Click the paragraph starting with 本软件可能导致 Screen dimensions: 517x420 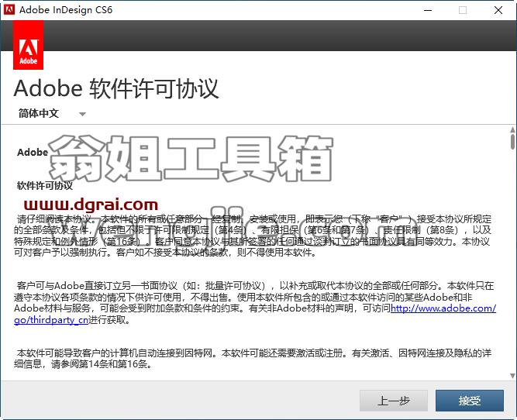253,359
